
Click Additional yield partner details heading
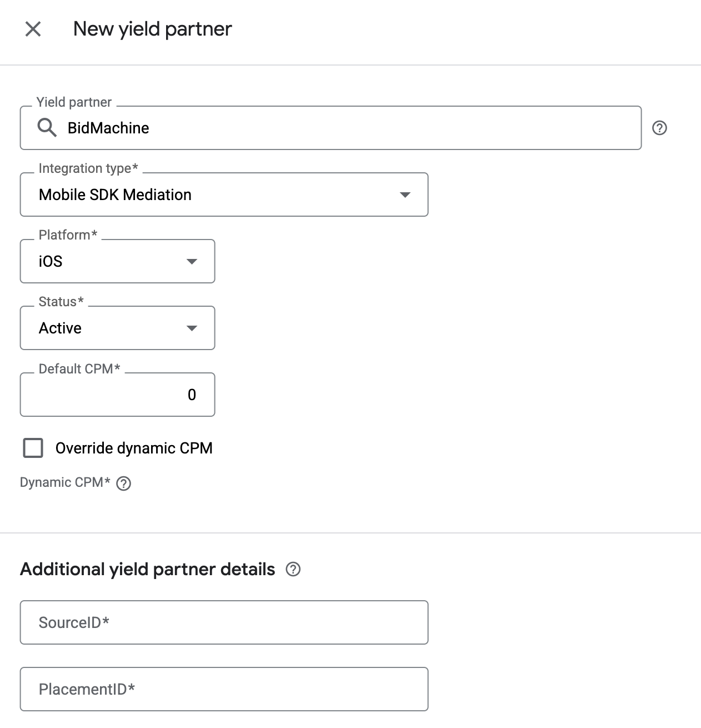click(x=148, y=569)
